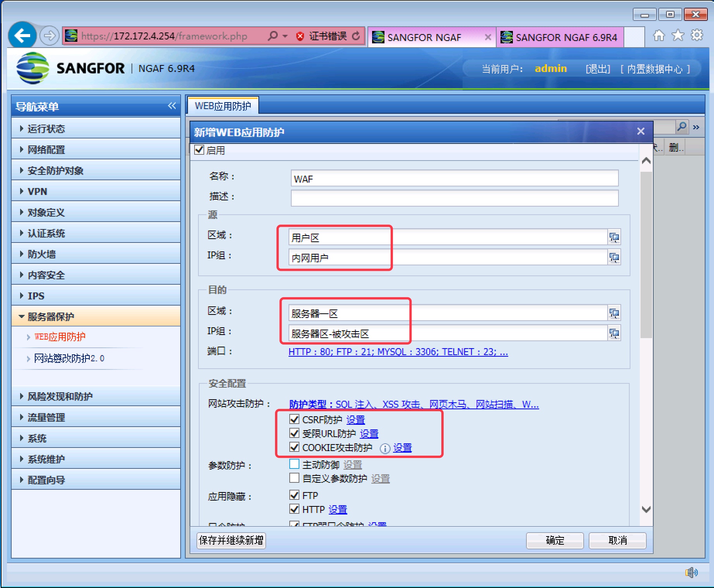
Task: Click the double-arrow more options icon
Action: [696, 127]
